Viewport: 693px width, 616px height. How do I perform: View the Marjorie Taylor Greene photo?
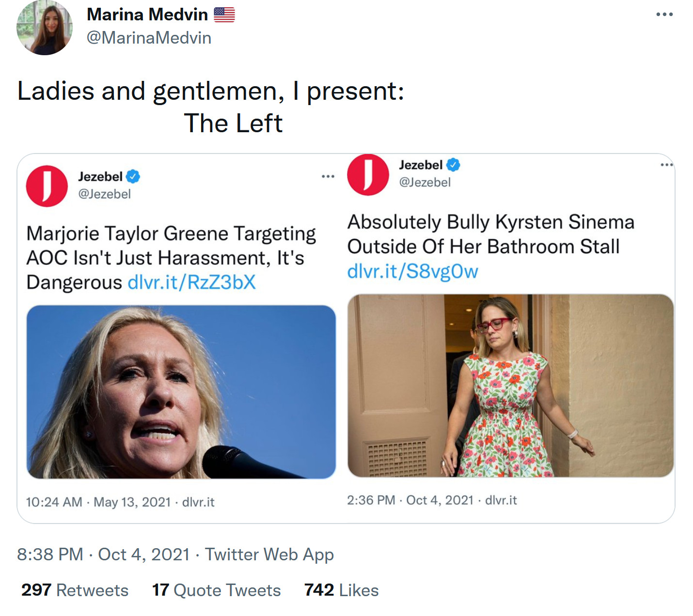pyautogui.click(x=181, y=392)
